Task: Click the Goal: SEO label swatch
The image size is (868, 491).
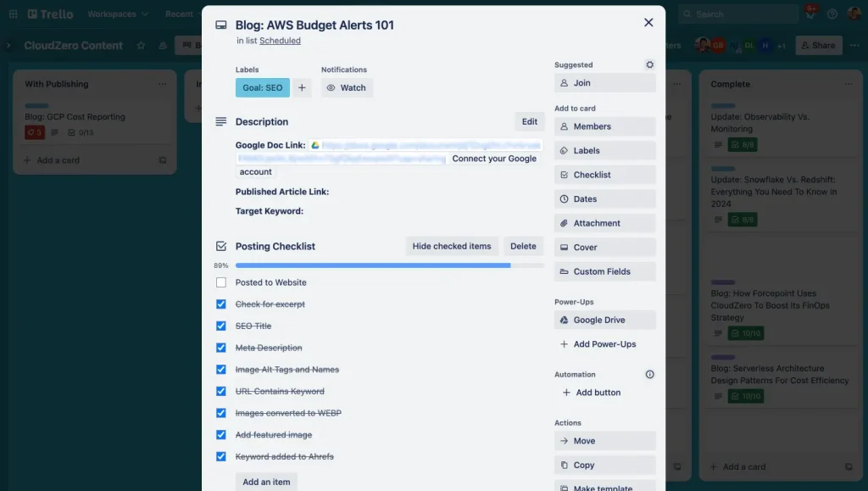Action: coord(263,87)
